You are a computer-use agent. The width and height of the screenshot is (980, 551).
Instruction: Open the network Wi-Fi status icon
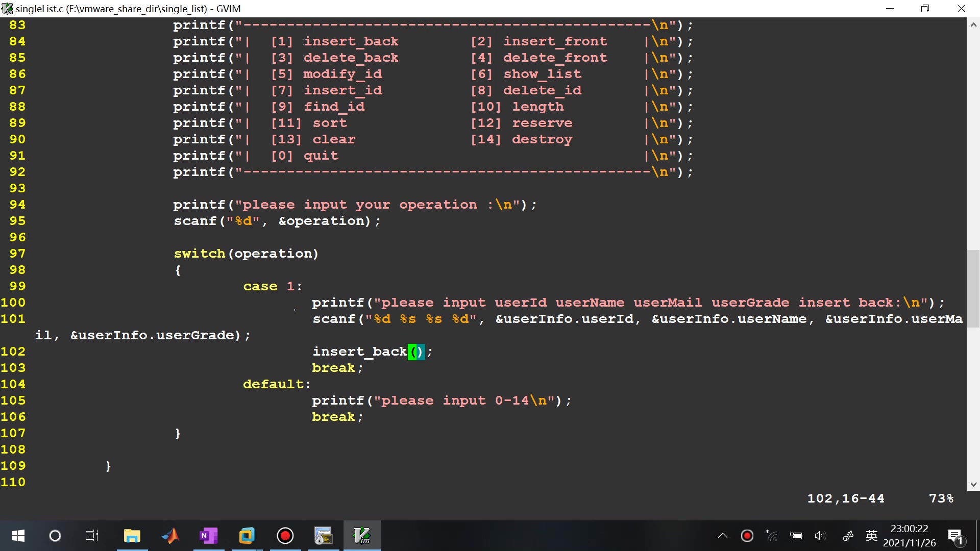coord(772,536)
